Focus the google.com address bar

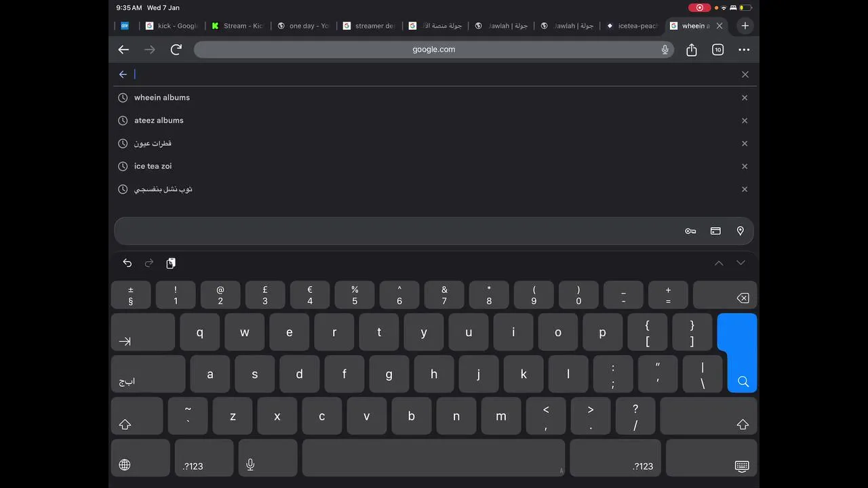[434, 49]
